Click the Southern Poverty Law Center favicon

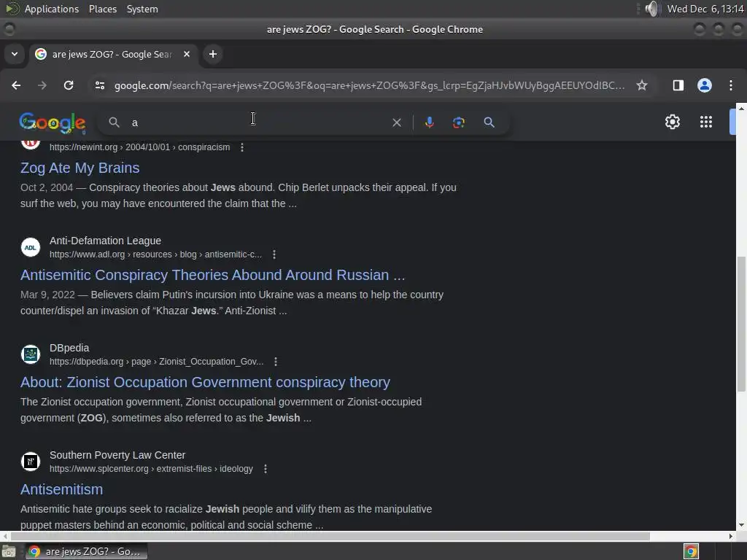[x=31, y=462]
